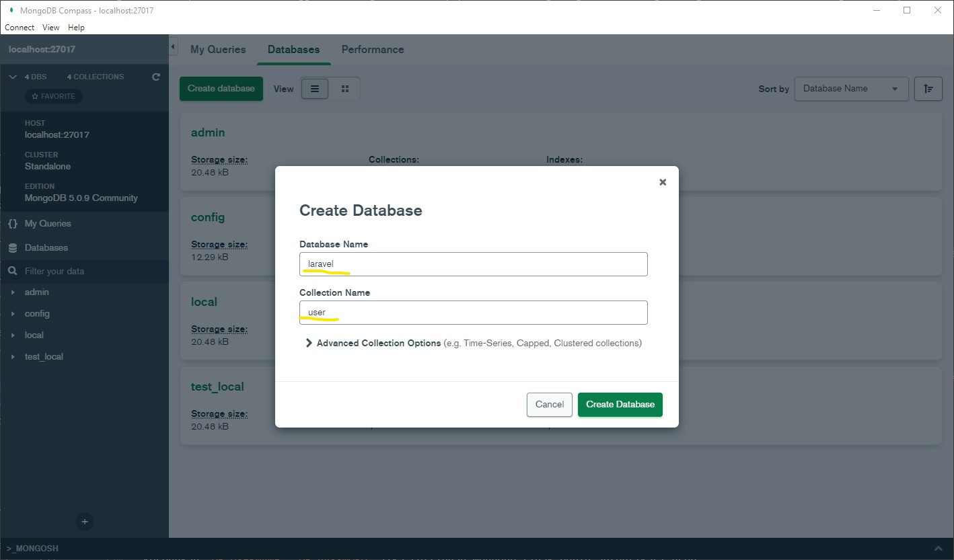Switch to the My Queries tab
954x560 pixels.
coord(218,50)
